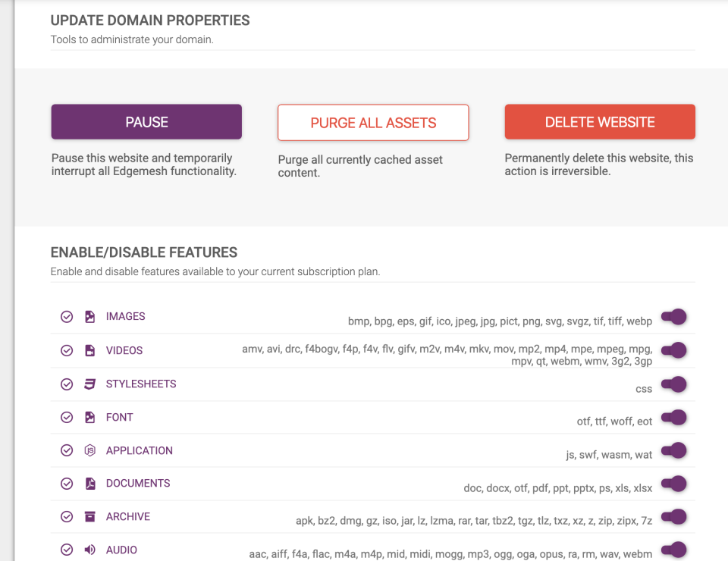This screenshot has width=728, height=561.
Task: Click the Documents PDF icon
Action: pyautogui.click(x=89, y=484)
